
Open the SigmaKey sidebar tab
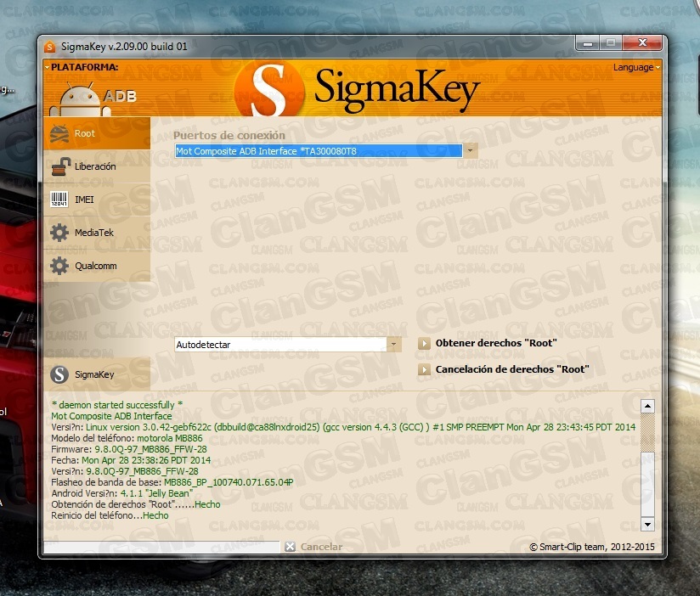click(97, 374)
